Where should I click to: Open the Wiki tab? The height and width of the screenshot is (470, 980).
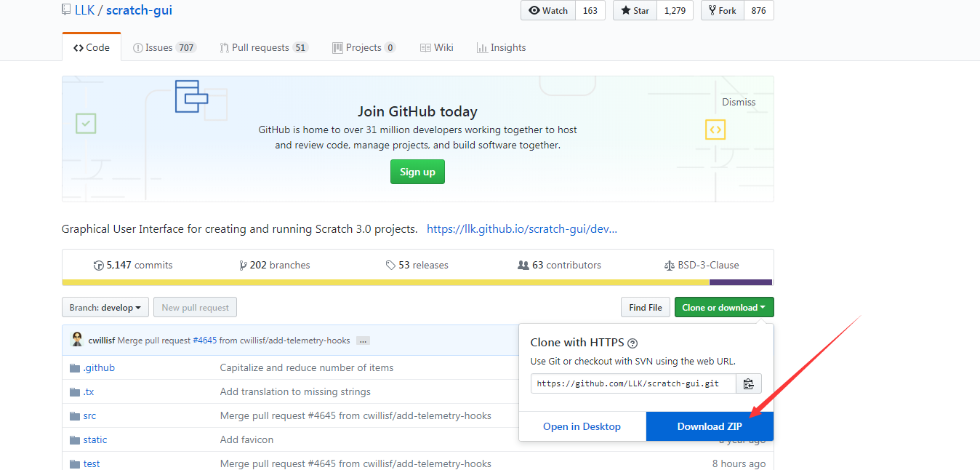(x=436, y=47)
